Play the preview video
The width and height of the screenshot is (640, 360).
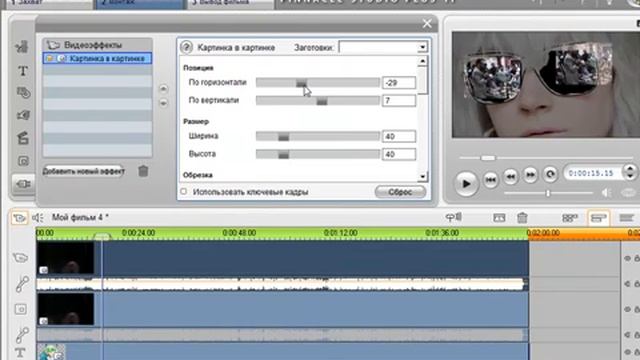(x=466, y=184)
